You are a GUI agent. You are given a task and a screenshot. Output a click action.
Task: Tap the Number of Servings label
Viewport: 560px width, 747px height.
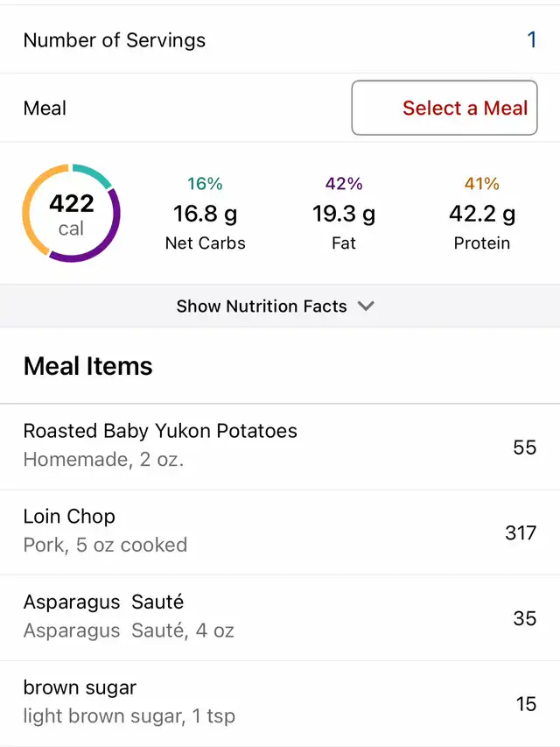click(115, 40)
